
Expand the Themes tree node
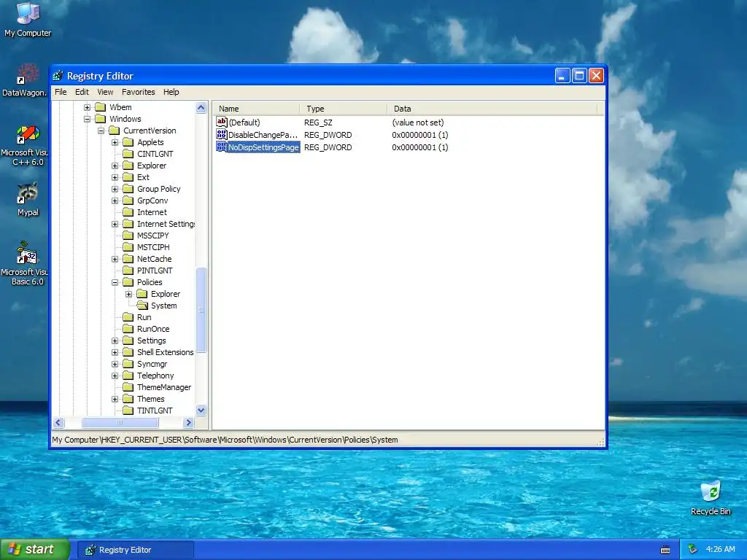(x=115, y=399)
